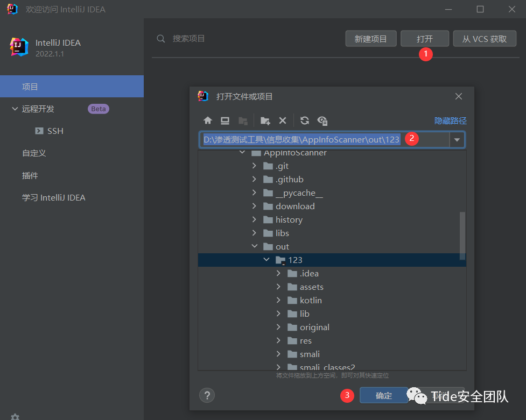The width and height of the screenshot is (526, 420).
Task: Click the 确定 button
Action: (384, 395)
